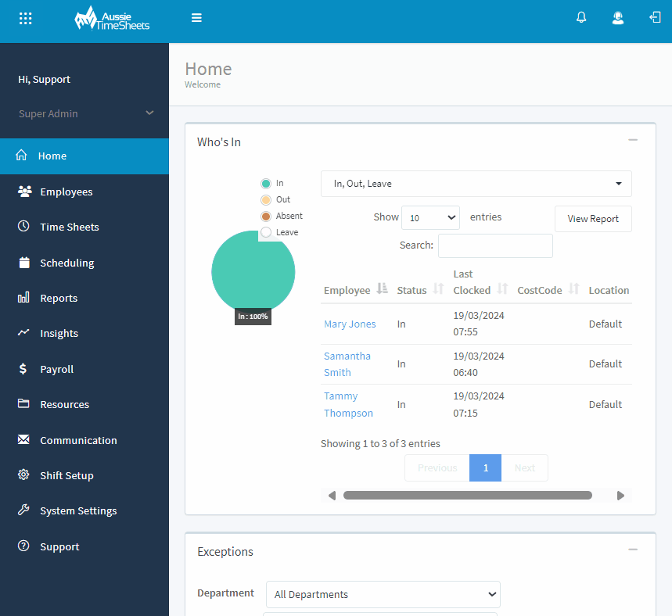Click the logout icon in the top bar
Screen dimensions: 672x616
click(655, 16)
